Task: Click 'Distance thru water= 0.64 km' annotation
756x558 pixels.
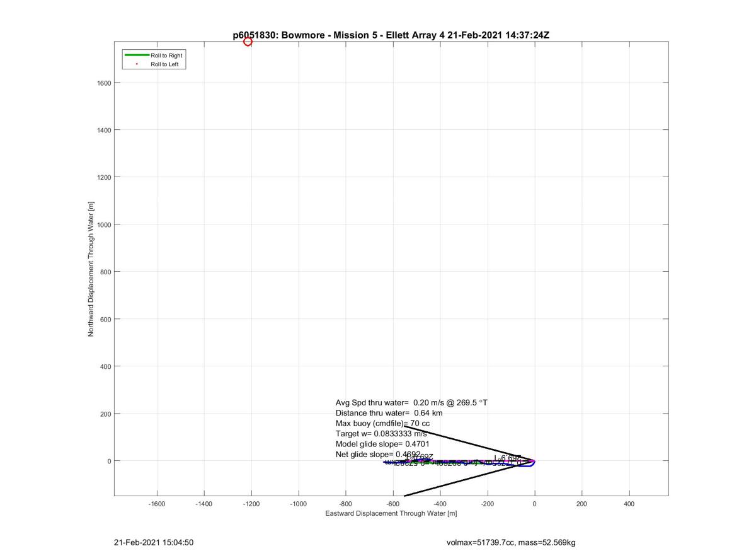Action: (389, 413)
